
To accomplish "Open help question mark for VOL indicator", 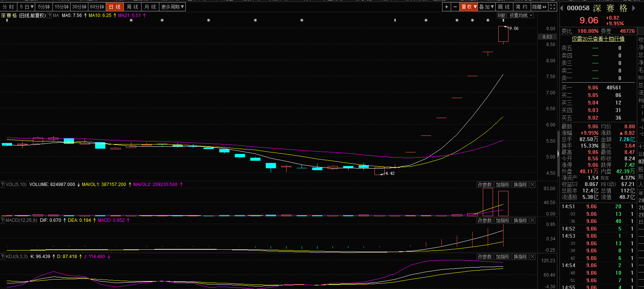I will click(x=3, y=184).
